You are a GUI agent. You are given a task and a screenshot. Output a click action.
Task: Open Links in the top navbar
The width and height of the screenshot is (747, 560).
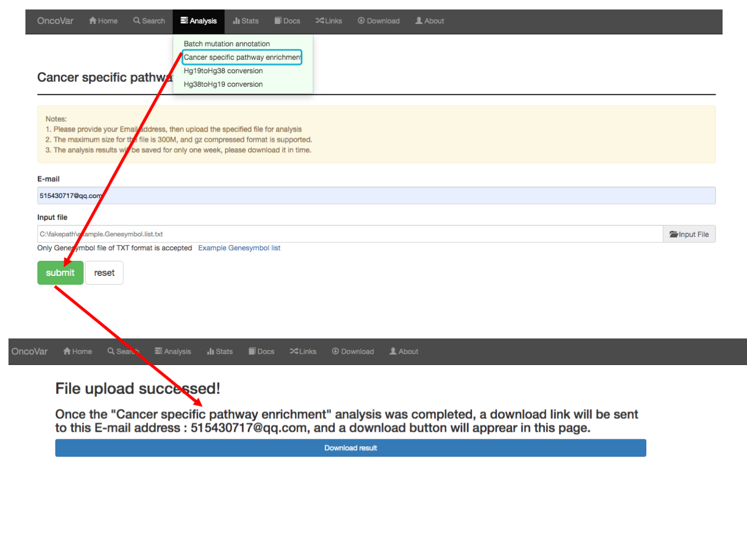(x=329, y=21)
